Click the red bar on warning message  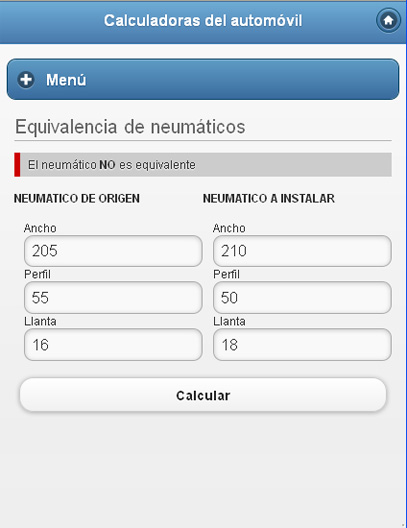17,165
